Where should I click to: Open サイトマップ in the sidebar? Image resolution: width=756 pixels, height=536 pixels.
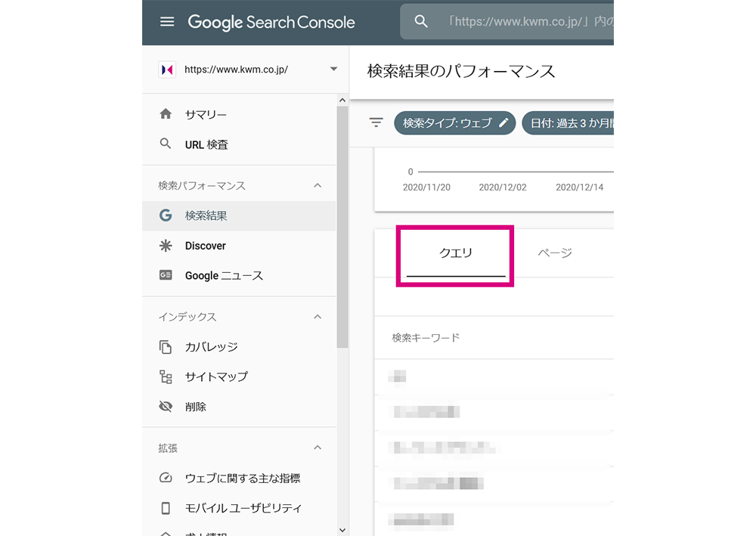coord(239,377)
